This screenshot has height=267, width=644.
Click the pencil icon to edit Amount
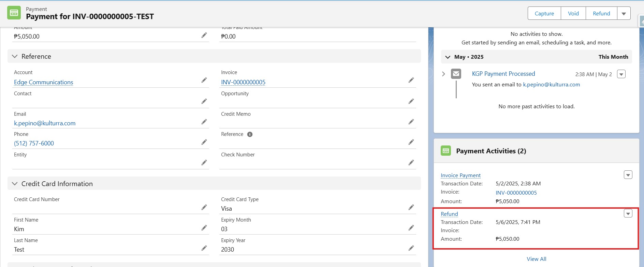point(204,35)
